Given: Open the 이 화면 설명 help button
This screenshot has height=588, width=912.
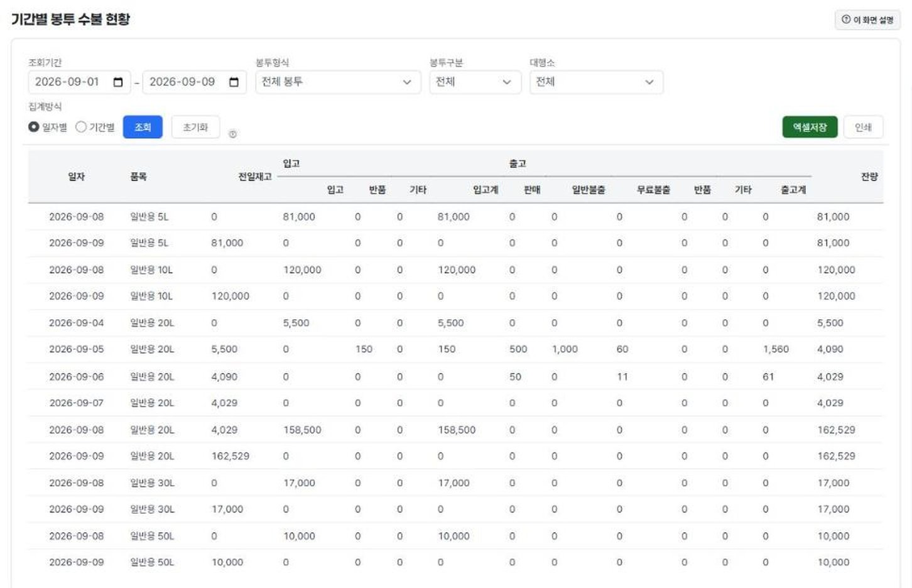Looking at the screenshot, I should point(867,20).
